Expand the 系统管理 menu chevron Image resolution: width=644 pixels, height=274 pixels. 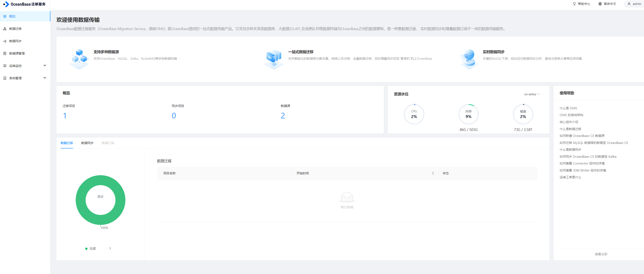(x=45, y=78)
